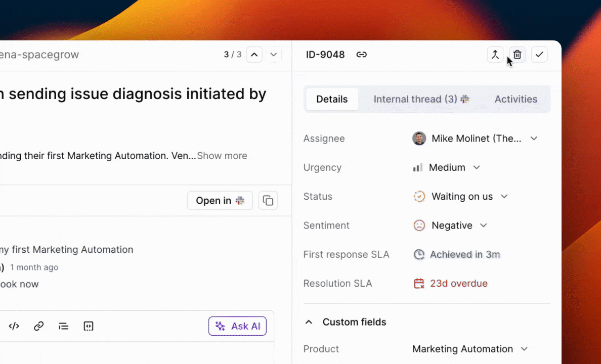Insert code with the </> icon
601x364 pixels.
(14, 326)
